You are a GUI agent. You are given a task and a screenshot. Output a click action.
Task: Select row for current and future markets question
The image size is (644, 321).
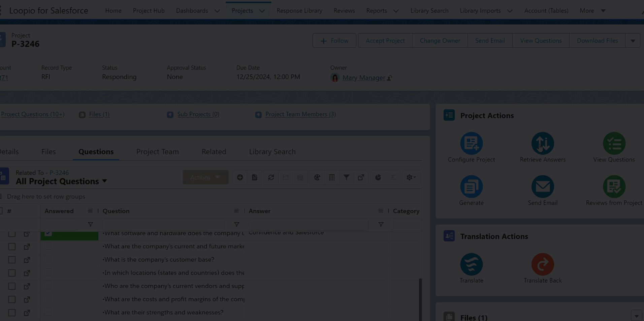point(12,246)
